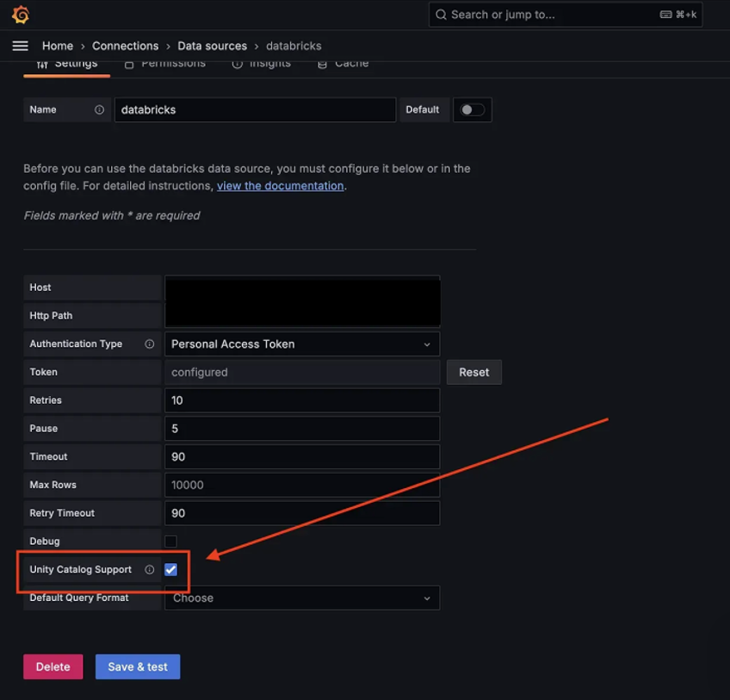
Task: Toggle the Default data source switch
Action: click(472, 109)
